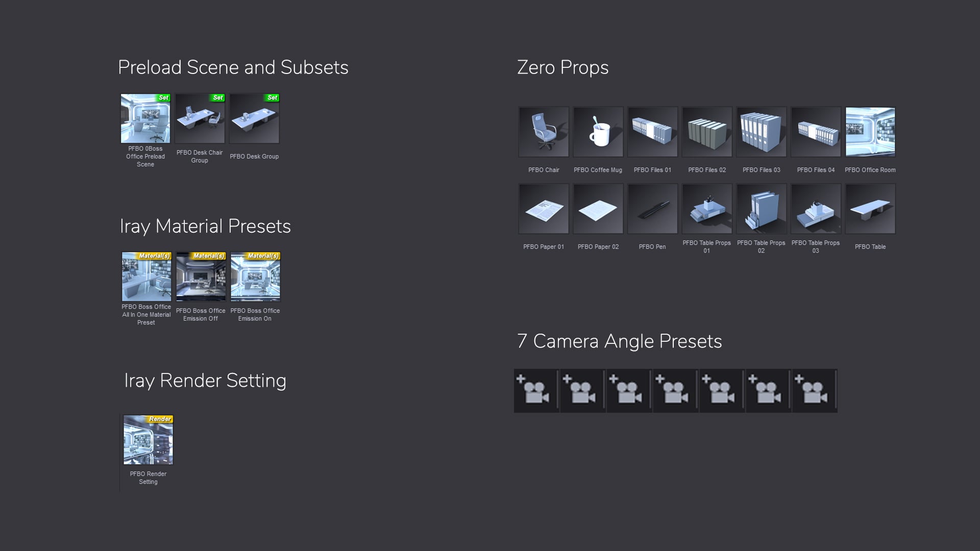
Task: Click the PFBO Coffee Mug prop
Action: 598,132
